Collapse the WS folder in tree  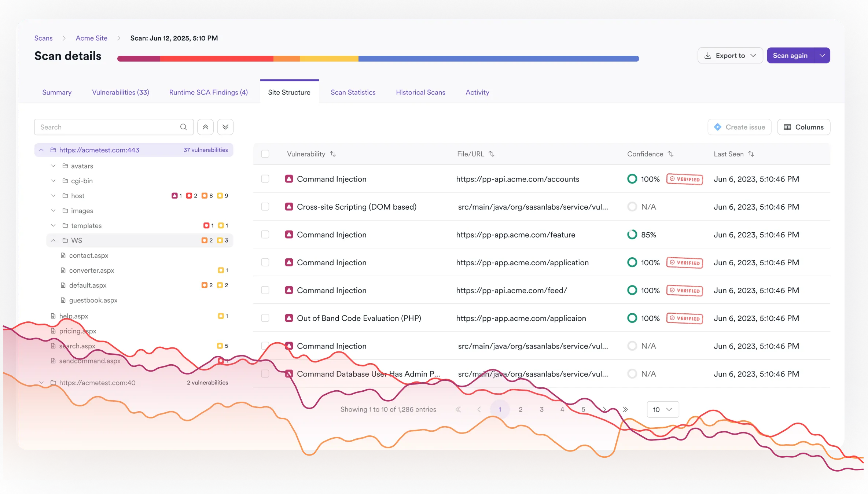click(54, 240)
